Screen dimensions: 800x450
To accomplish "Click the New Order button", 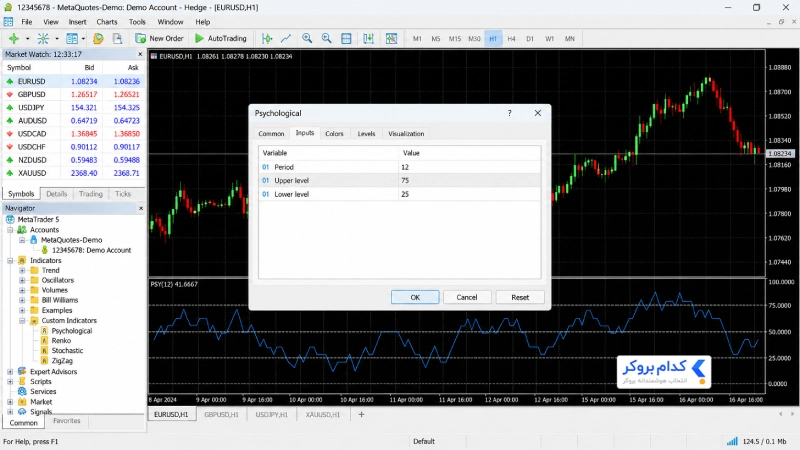I will click(159, 38).
